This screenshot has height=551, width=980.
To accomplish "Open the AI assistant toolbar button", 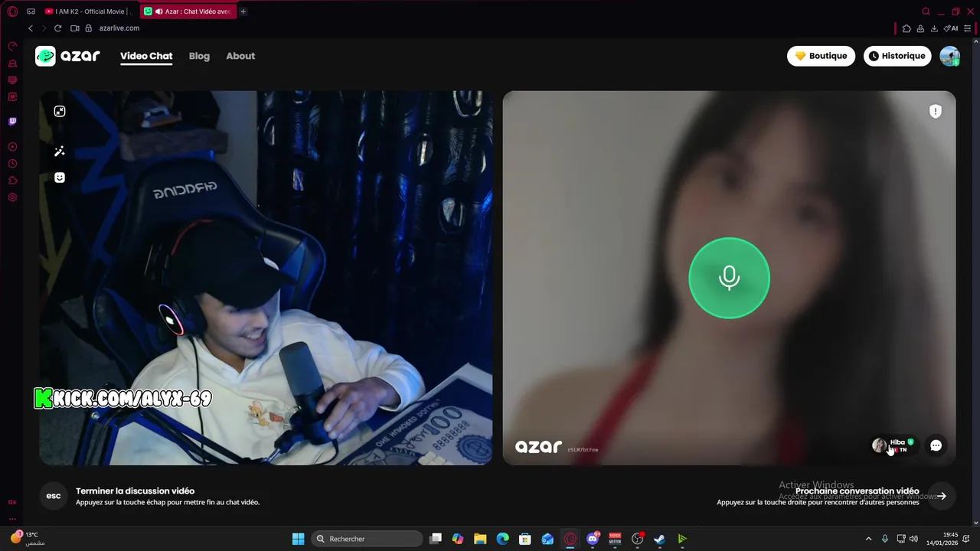I will coord(951,28).
